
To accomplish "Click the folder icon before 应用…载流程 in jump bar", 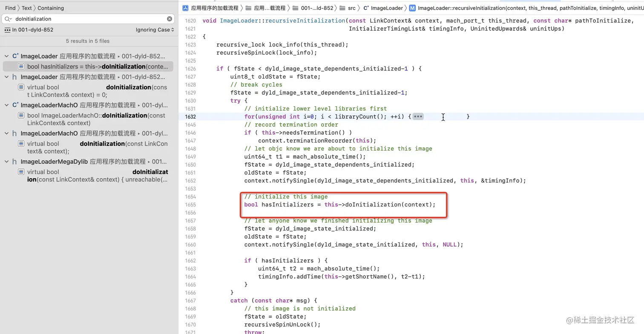I will [x=248, y=8].
